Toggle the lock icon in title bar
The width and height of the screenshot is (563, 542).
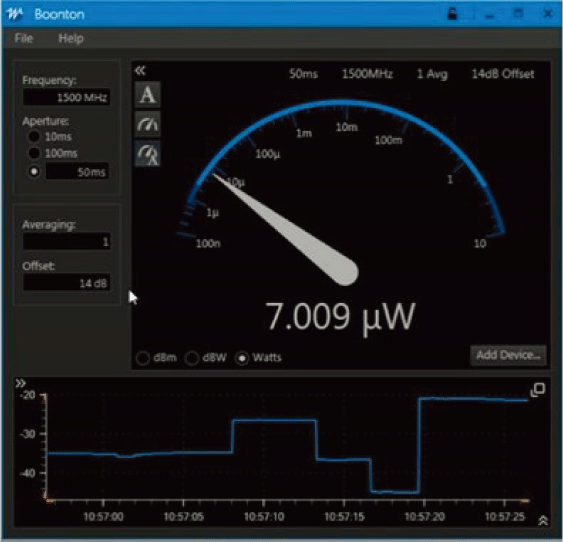click(x=452, y=14)
